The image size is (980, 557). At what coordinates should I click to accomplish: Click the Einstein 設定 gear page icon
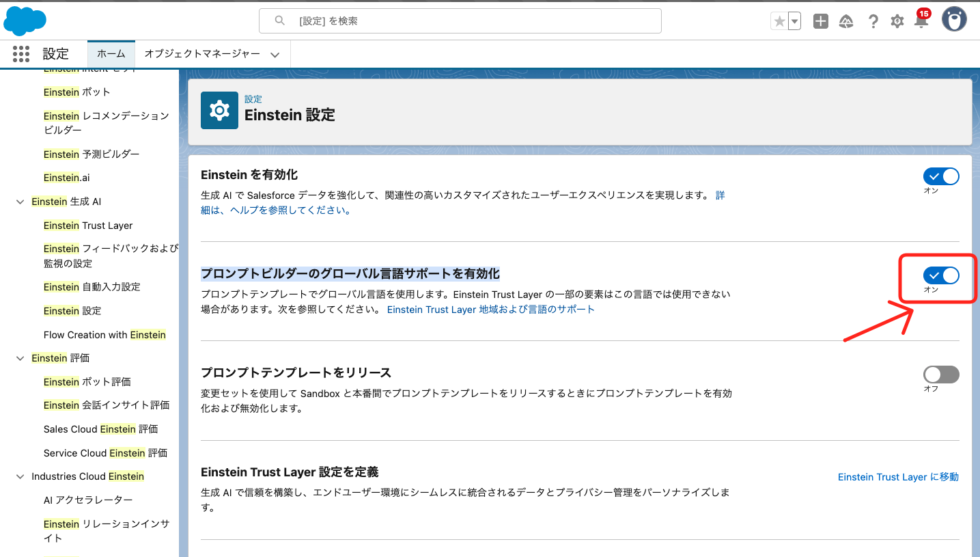tap(219, 110)
